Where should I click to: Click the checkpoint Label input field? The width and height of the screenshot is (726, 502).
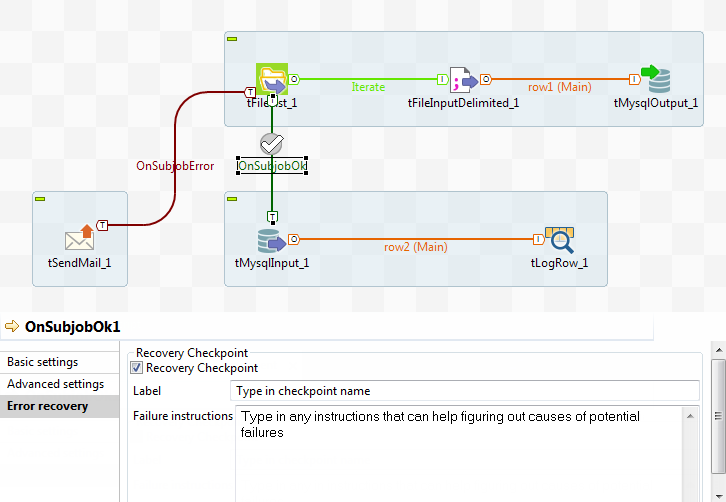(465, 391)
